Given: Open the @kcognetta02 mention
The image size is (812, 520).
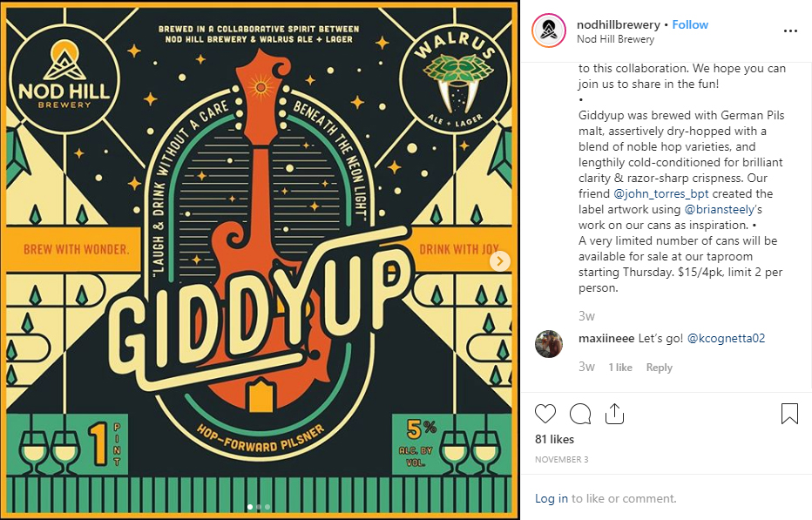Looking at the screenshot, I should click(726, 338).
